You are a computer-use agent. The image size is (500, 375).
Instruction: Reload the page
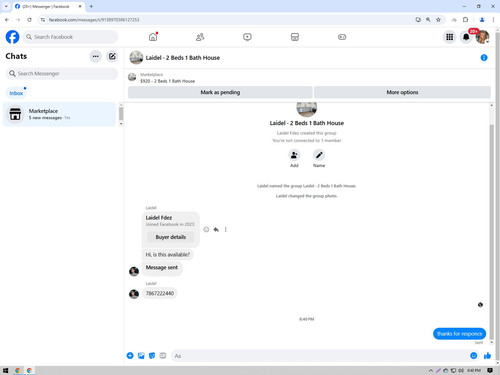29,20
